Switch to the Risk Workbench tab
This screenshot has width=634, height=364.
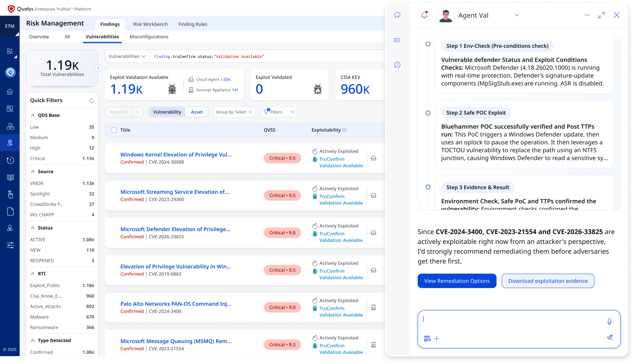click(150, 24)
